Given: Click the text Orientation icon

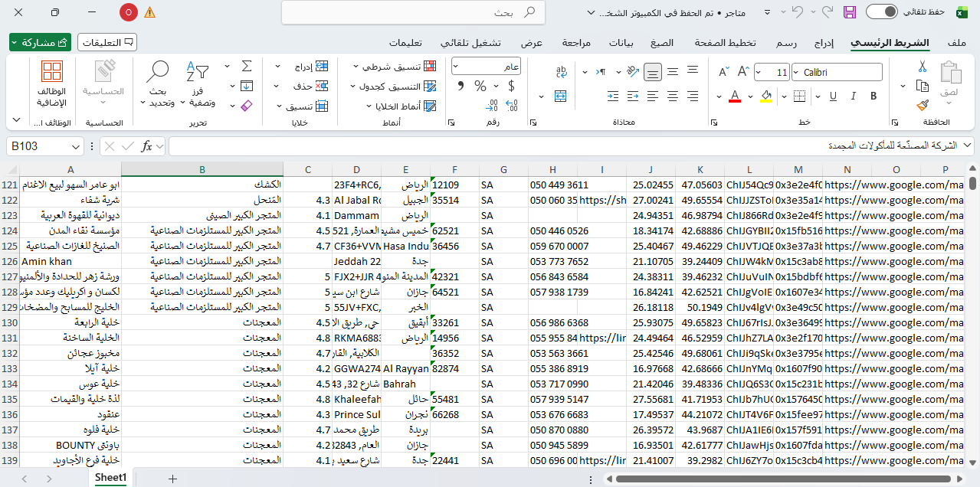Looking at the screenshot, I should click(632, 73).
